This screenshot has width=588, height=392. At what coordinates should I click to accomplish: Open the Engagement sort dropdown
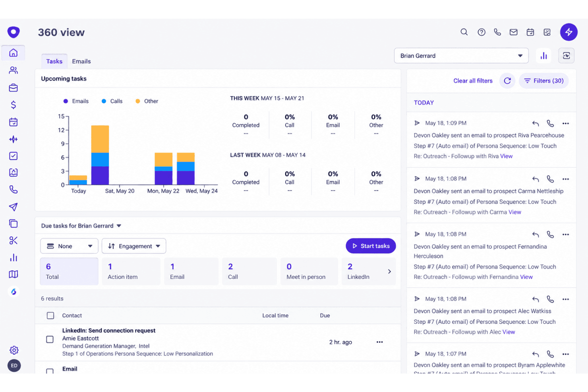(x=134, y=246)
